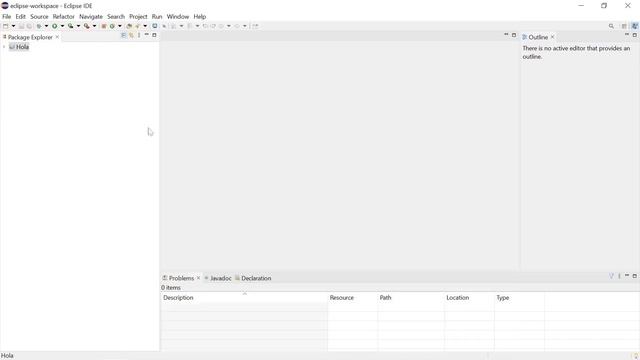640x360 pixels.
Task: Close the Package Explorer tab
Action: pyautogui.click(x=57, y=37)
